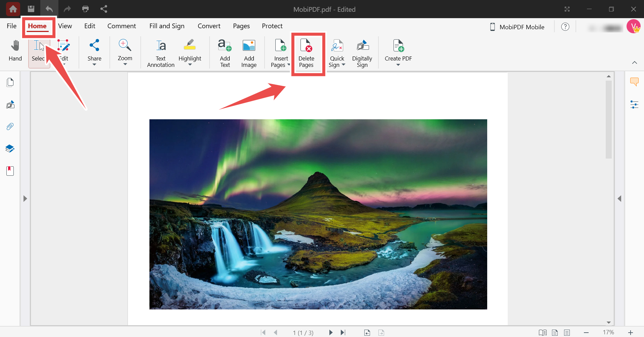Enable two-page book view mode

[543, 332]
